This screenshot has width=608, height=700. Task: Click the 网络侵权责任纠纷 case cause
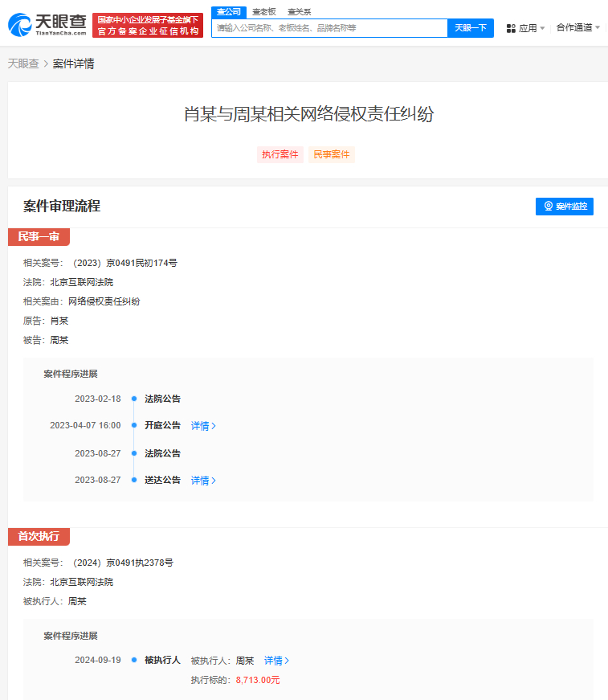[x=104, y=301]
